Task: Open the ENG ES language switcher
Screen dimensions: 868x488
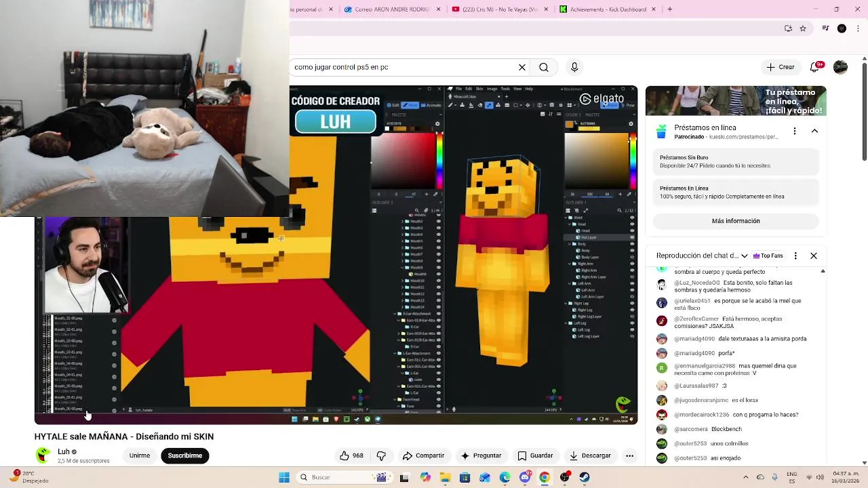Action: (x=791, y=477)
